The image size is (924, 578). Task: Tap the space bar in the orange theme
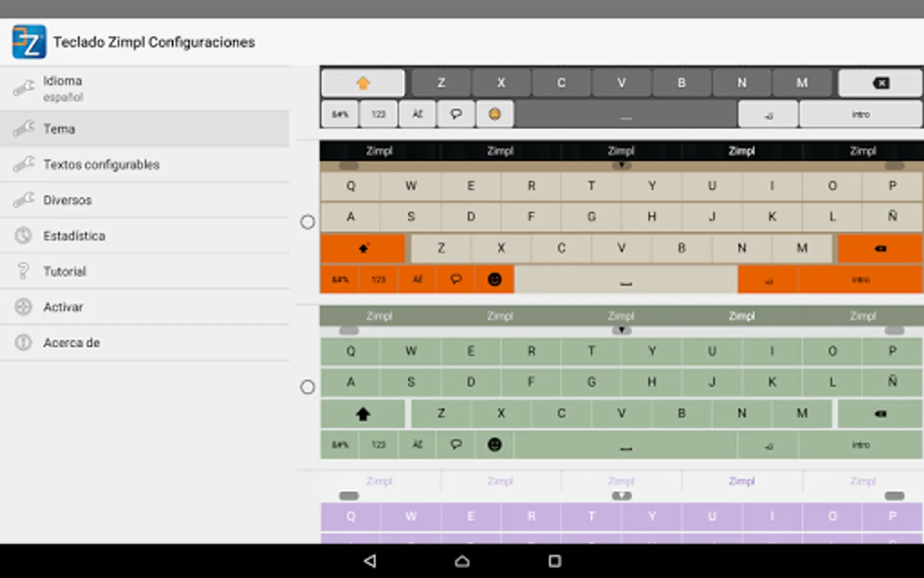[626, 279]
